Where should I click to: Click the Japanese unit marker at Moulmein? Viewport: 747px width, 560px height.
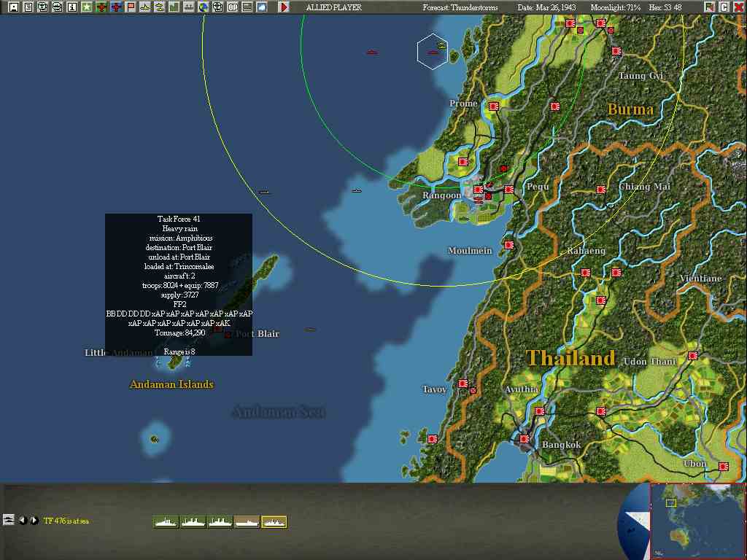(x=508, y=245)
